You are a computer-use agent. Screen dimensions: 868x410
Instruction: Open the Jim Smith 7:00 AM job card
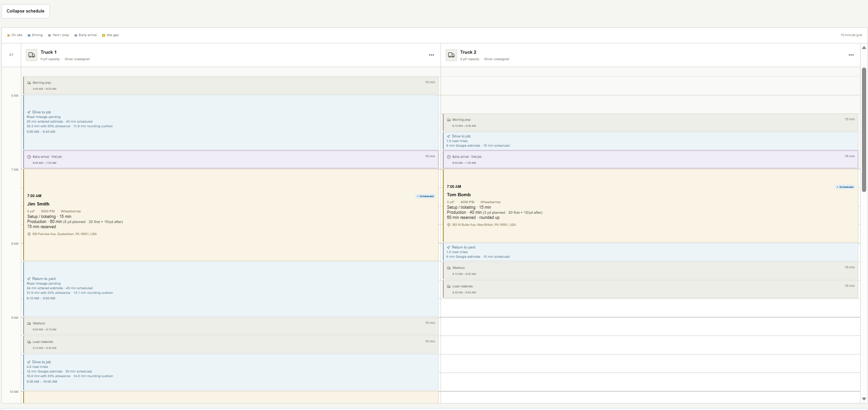pyautogui.click(x=231, y=215)
